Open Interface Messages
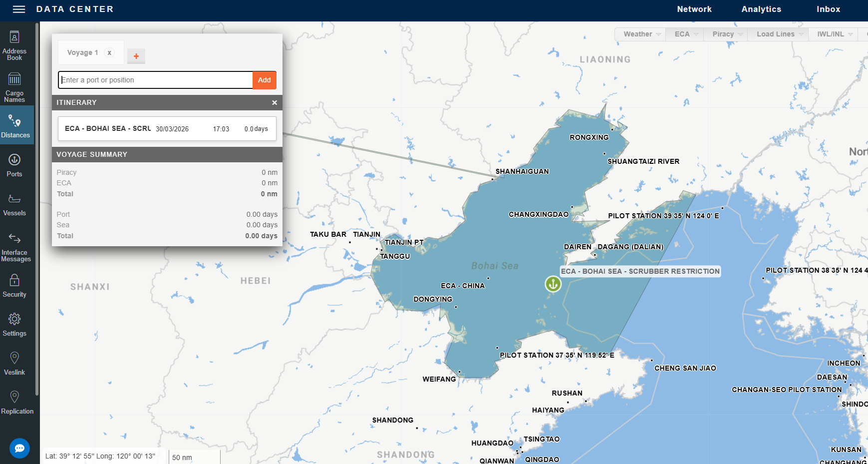 tap(14, 245)
